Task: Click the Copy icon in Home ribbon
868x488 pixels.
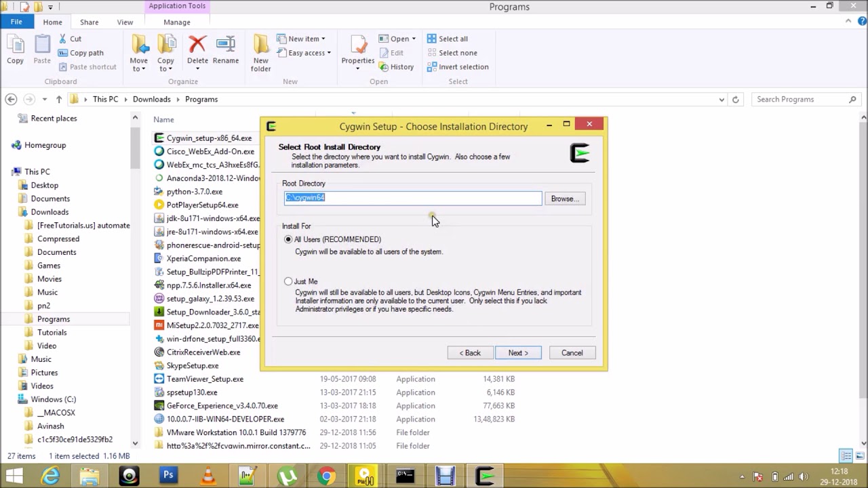Action: click(x=15, y=50)
